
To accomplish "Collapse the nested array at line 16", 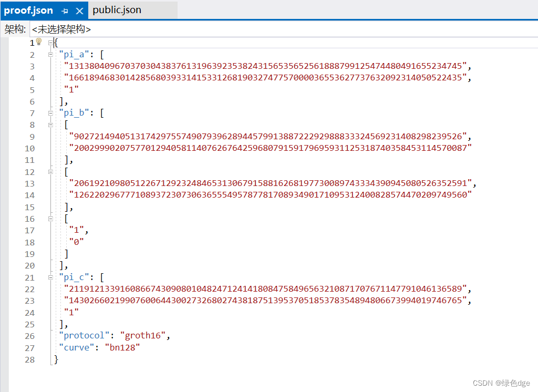I will [x=50, y=219].
